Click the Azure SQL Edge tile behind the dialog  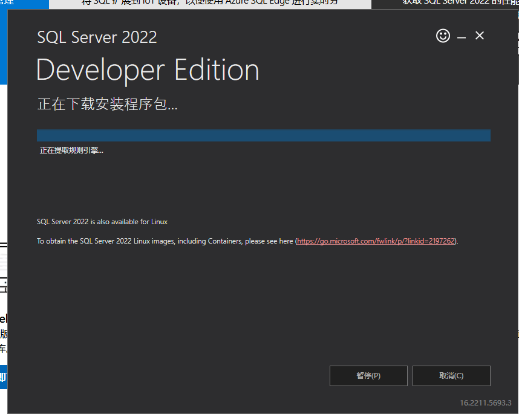pos(210,4)
